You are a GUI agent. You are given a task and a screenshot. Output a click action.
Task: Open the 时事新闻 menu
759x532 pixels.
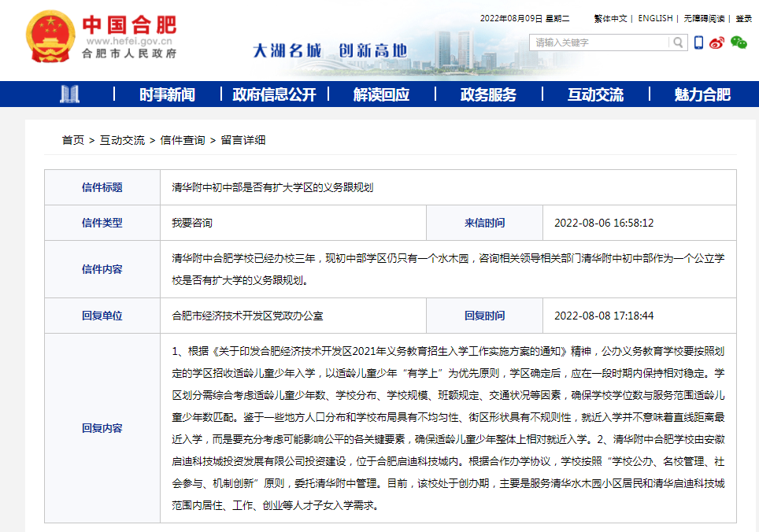tap(168, 94)
